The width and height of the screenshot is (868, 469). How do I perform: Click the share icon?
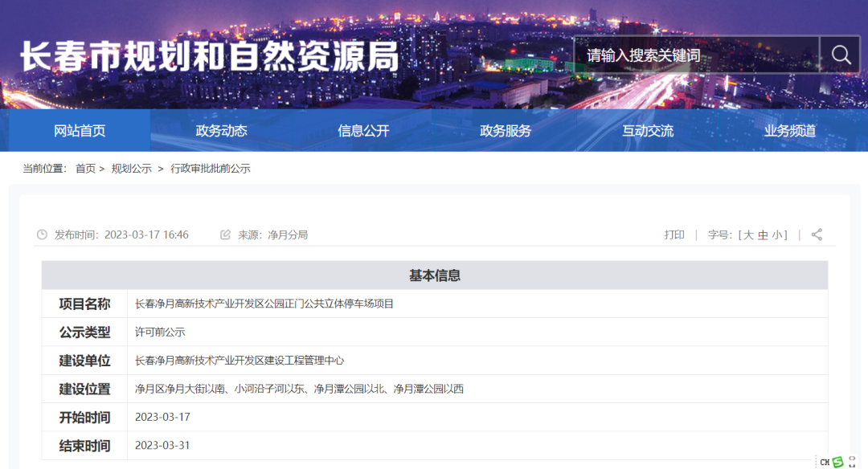pyautogui.click(x=817, y=234)
